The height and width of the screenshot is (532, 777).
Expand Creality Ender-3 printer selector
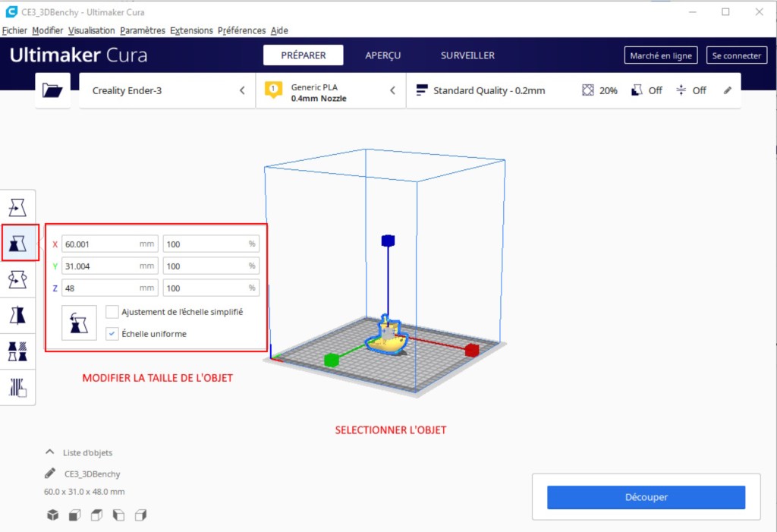[167, 90]
